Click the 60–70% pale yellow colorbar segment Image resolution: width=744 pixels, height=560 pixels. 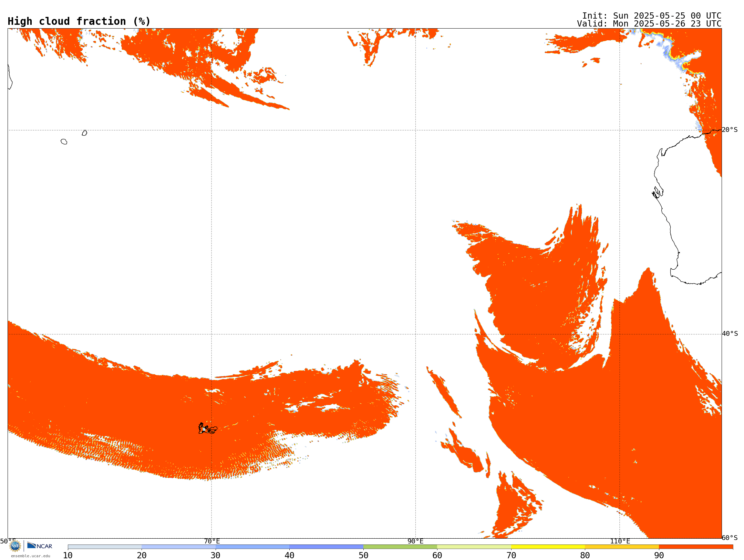tap(474, 547)
